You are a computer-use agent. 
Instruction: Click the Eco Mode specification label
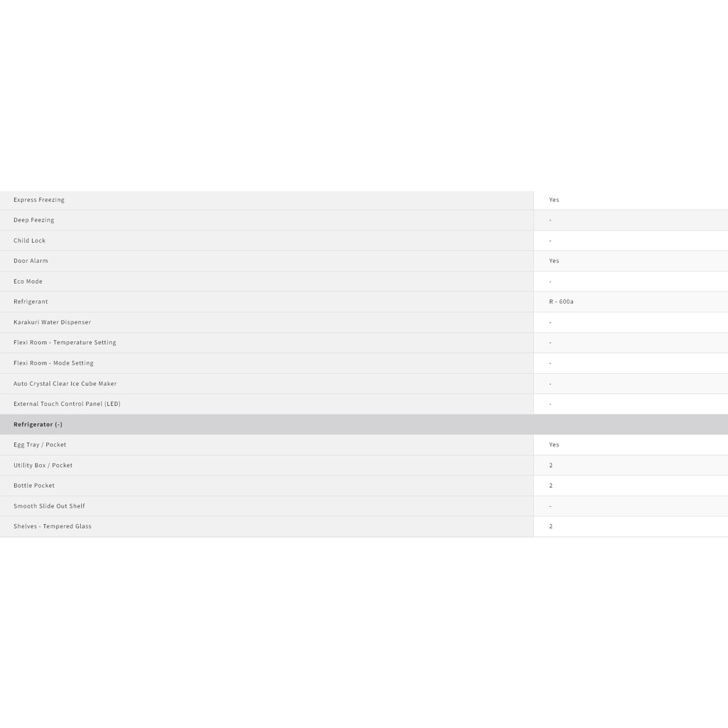28,282
